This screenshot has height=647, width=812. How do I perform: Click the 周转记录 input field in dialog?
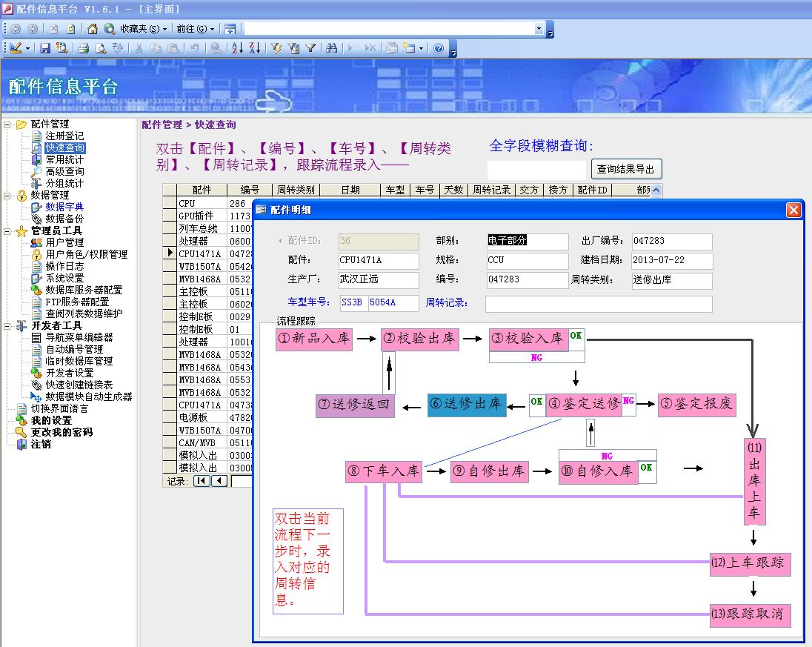pyautogui.click(x=599, y=304)
